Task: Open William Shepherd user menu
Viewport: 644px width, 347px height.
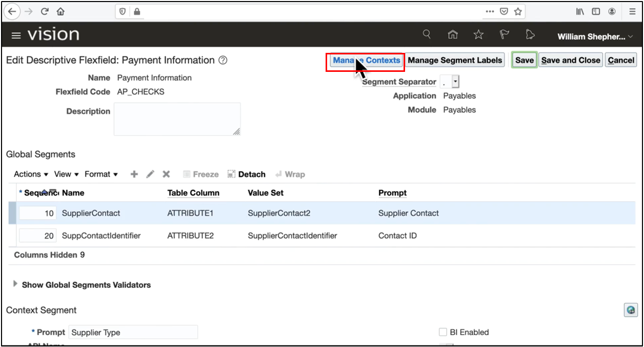Action: (x=595, y=36)
